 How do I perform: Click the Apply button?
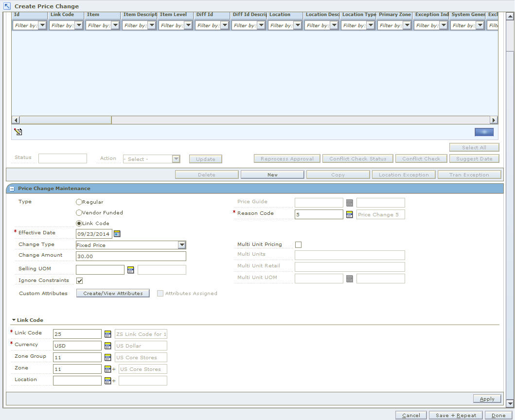click(x=487, y=399)
